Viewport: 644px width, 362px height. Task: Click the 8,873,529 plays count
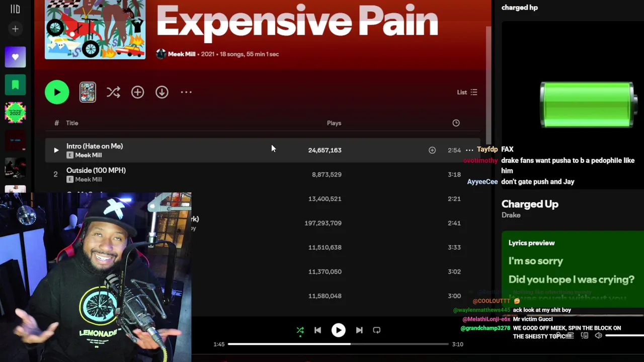tap(327, 174)
